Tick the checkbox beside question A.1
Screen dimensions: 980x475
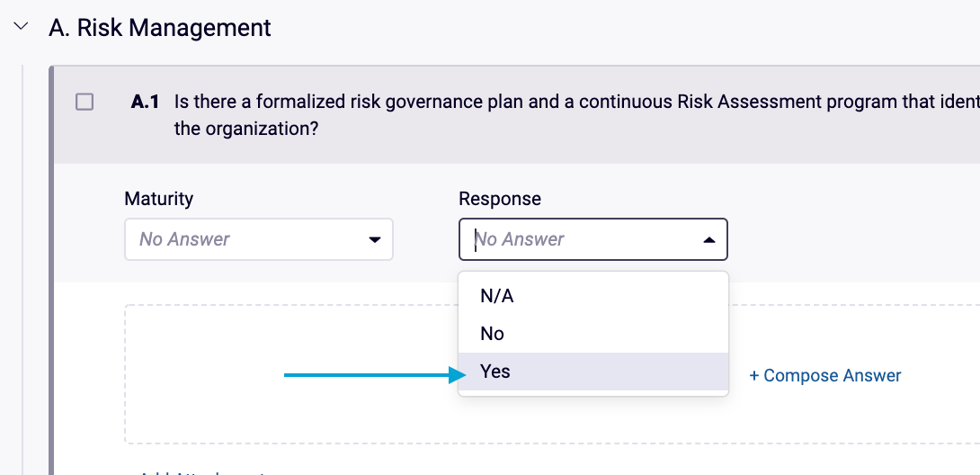(x=85, y=102)
